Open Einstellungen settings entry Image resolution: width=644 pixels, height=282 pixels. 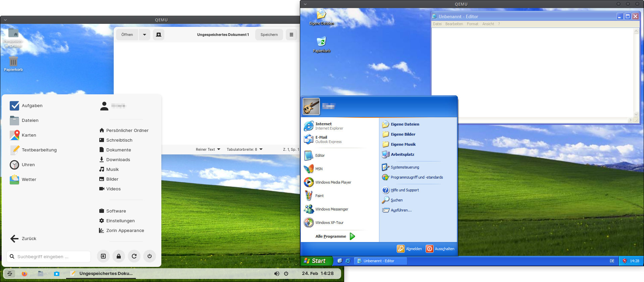pyautogui.click(x=117, y=221)
